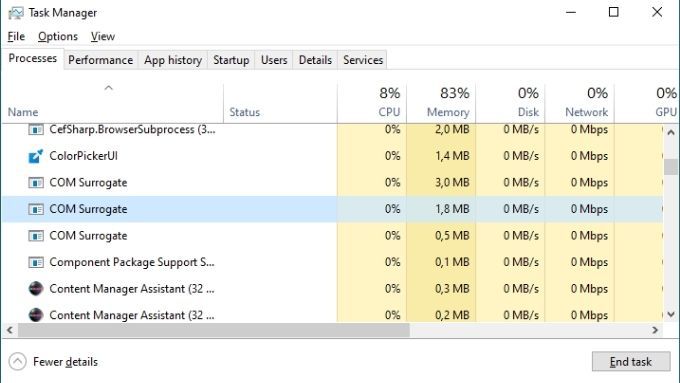Click vertical scrollbar down arrow
This screenshot has width=680, height=383.
tap(671, 314)
